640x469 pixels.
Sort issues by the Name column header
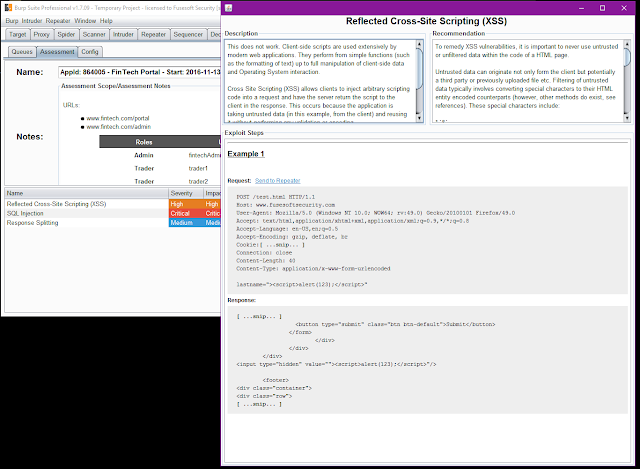click(87, 193)
